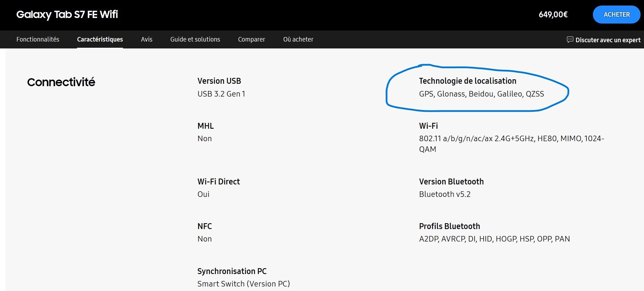Open Guide et solutions tab

(x=195, y=39)
